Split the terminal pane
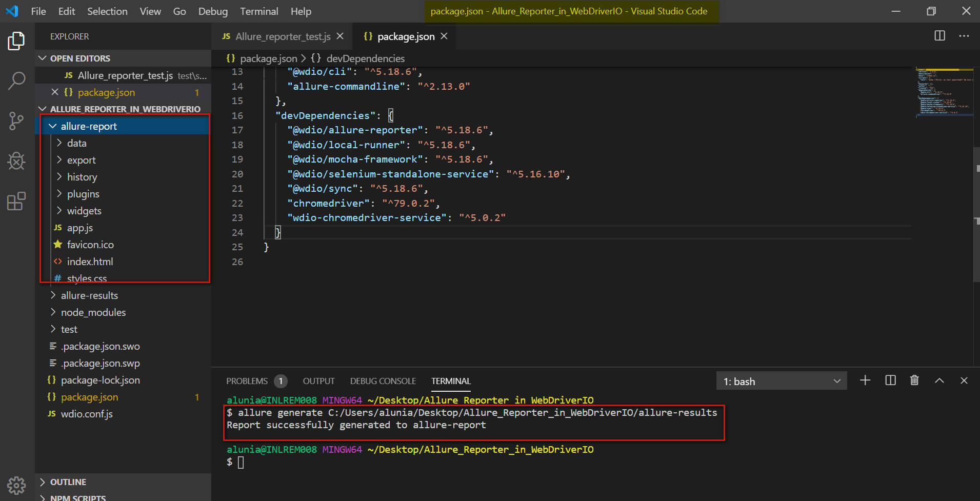980x501 pixels. [x=890, y=380]
